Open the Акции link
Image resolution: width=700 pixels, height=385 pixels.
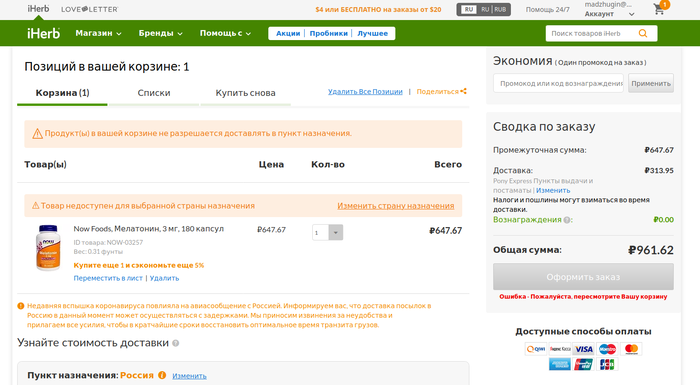[288, 33]
